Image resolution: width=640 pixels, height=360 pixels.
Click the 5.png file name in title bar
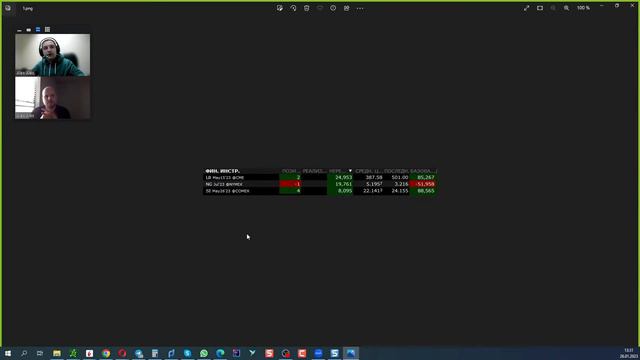[x=27, y=9]
